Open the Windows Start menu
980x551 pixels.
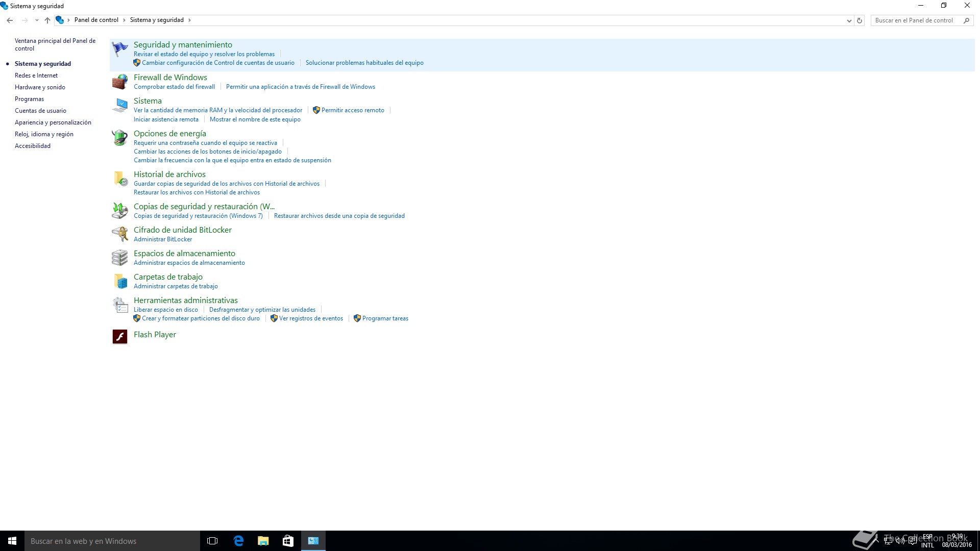(12, 541)
